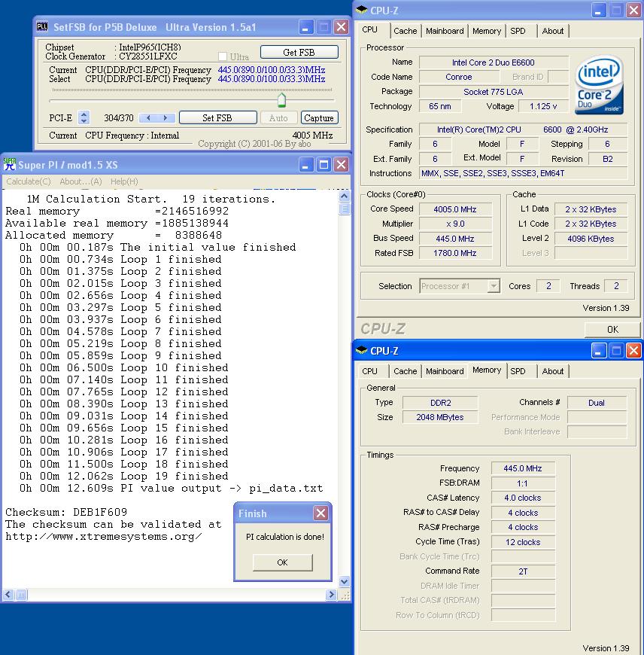Toggle the Ultra checkbox in SetFSB

pos(223,56)
